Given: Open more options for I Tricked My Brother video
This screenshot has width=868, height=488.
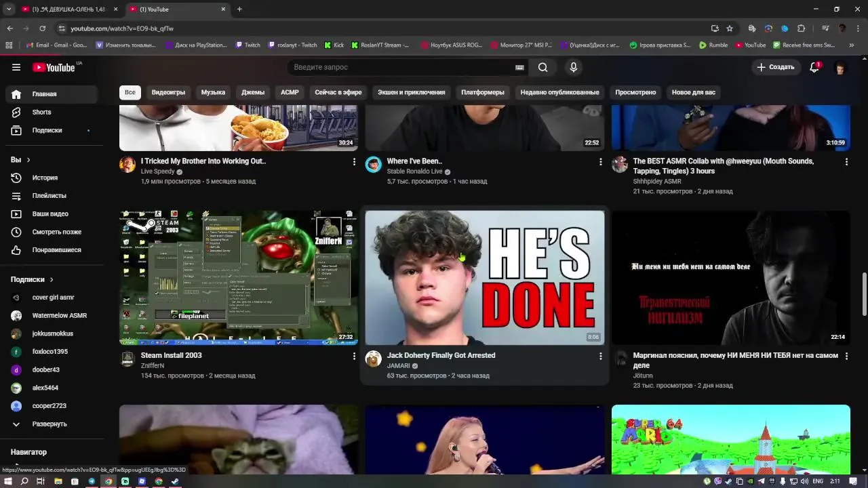Looking at the screenshot, I should pos(354,162).
